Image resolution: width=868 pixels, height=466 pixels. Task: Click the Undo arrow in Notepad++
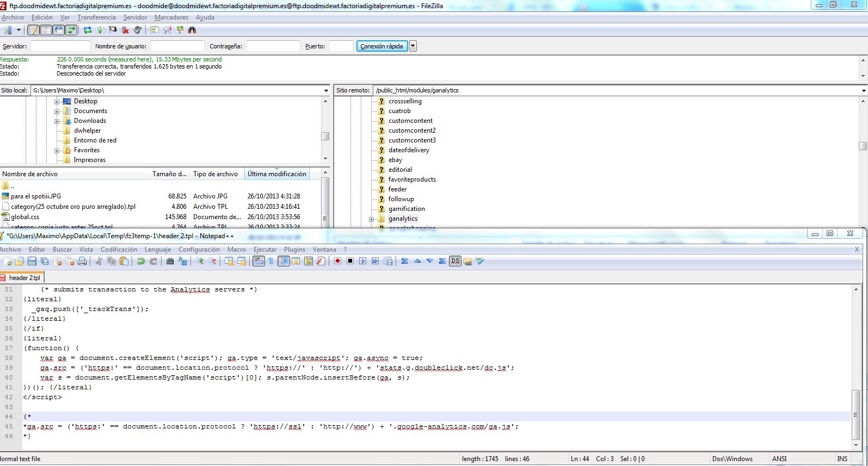140,262
